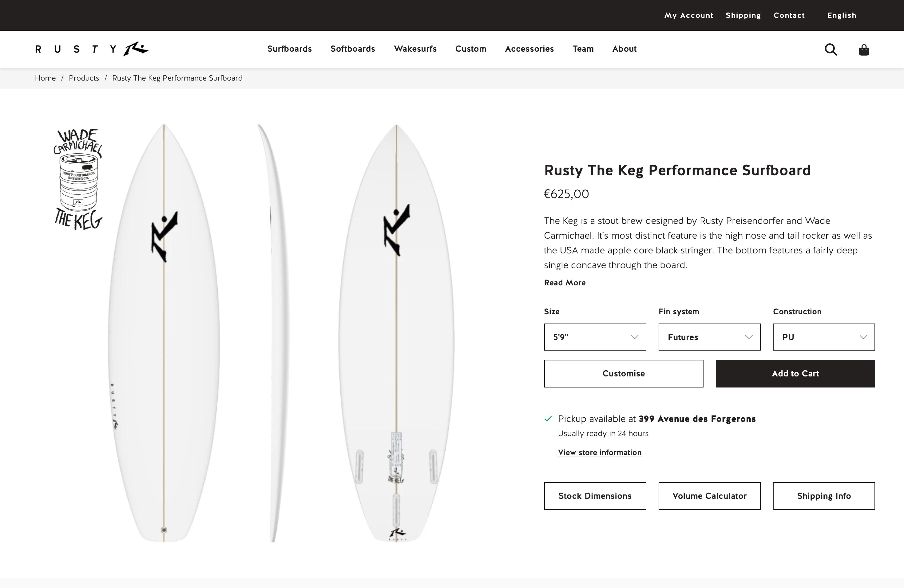Click the Rusty logo to go home
The width and height of the screenshot is (904, 588).
point(90,49)
